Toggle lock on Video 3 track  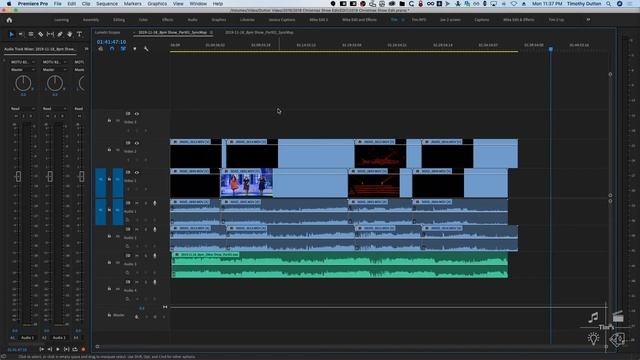[x=109, y=120]
